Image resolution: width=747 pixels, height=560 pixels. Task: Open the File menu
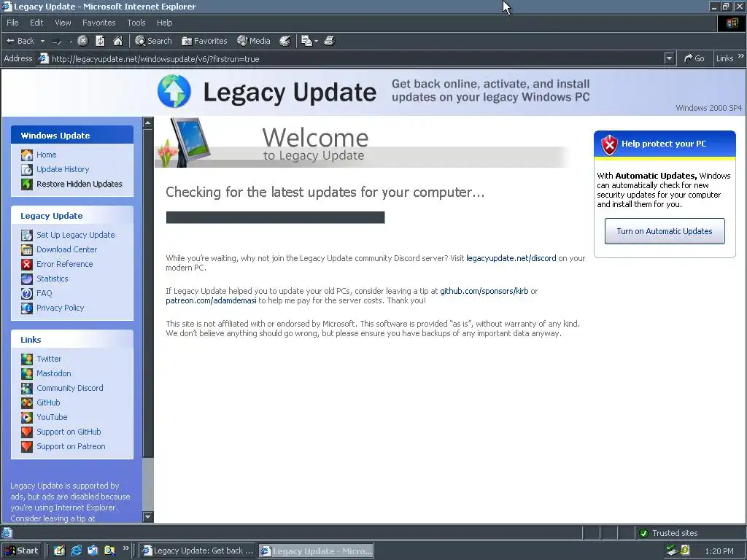tap(12, 23)
